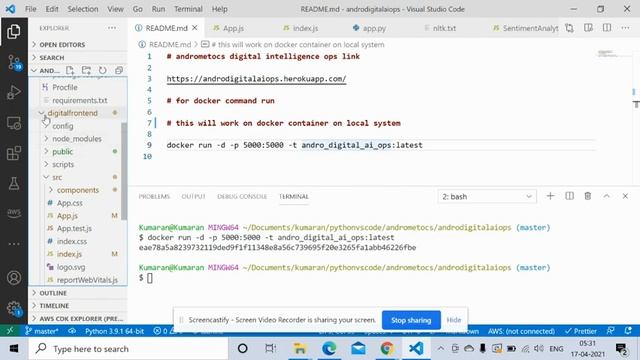640x360 pixels.
Task: Expand the Open Editors section
Action: pos(78,44)
